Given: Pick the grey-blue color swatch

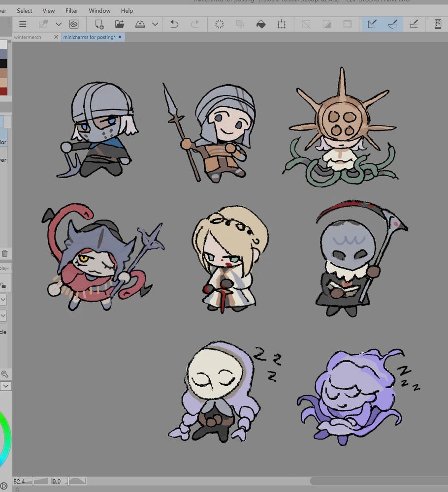Looking at the screenshot, I should 3,54.
